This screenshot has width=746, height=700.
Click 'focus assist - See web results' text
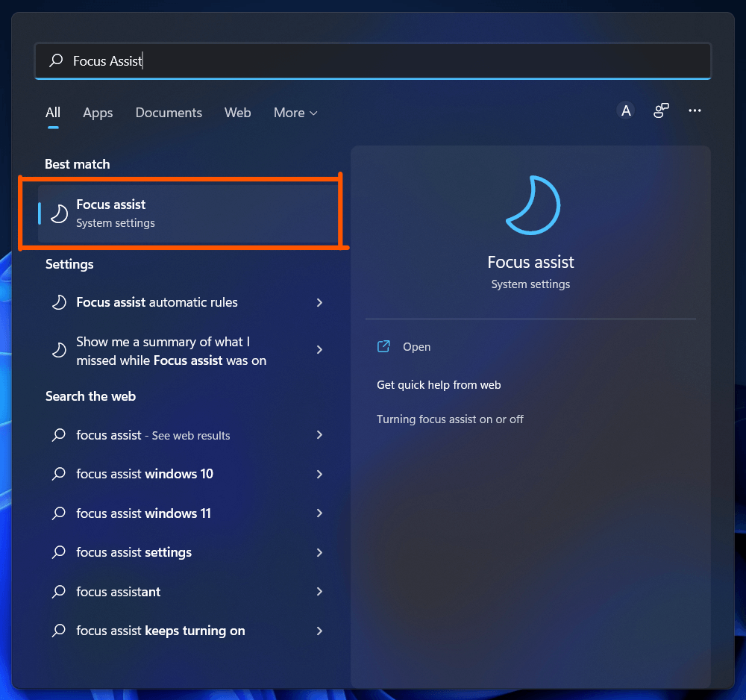153,435
